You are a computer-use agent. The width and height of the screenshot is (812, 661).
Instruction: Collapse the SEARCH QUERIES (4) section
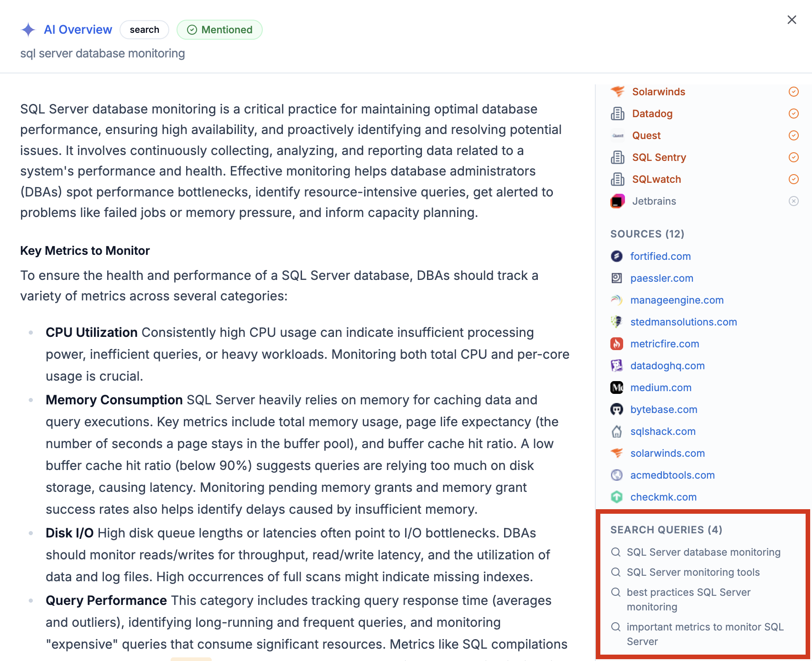pos(665,529)
